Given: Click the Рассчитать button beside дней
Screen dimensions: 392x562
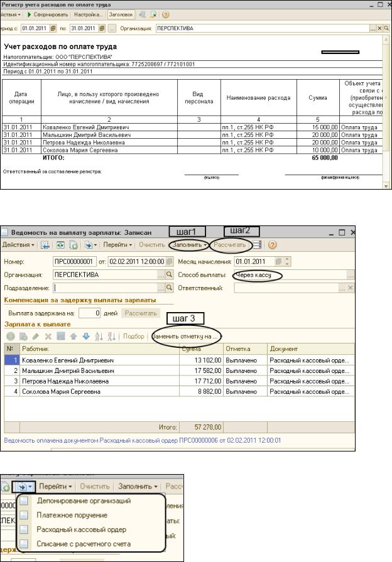Looking at the screenshot, I should click(x=141, y=313).
